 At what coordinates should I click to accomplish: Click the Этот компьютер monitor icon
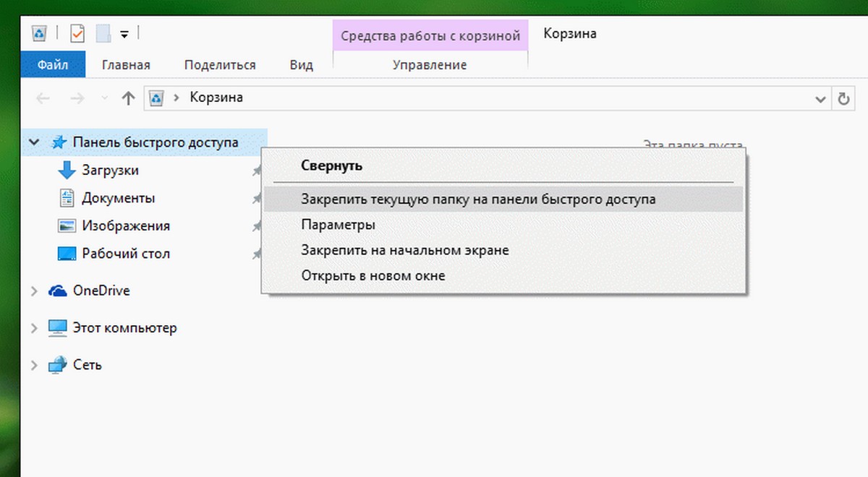pyautogui.click(x=58, y=328)
